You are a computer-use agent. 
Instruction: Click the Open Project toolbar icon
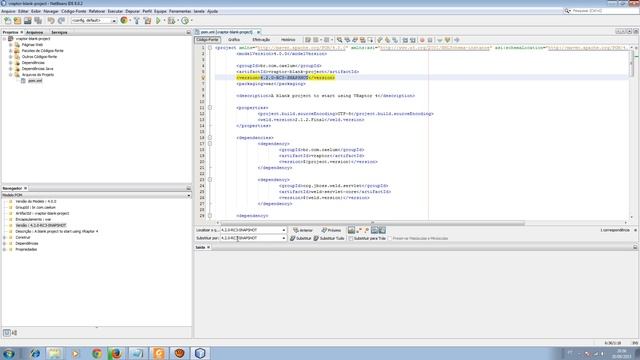pos(28,20)
